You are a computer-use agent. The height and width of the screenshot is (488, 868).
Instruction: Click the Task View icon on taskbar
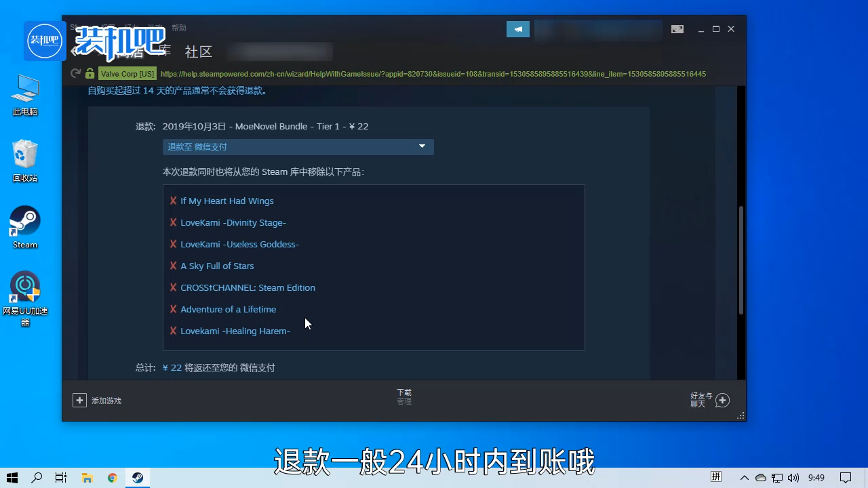coord(60,478)
